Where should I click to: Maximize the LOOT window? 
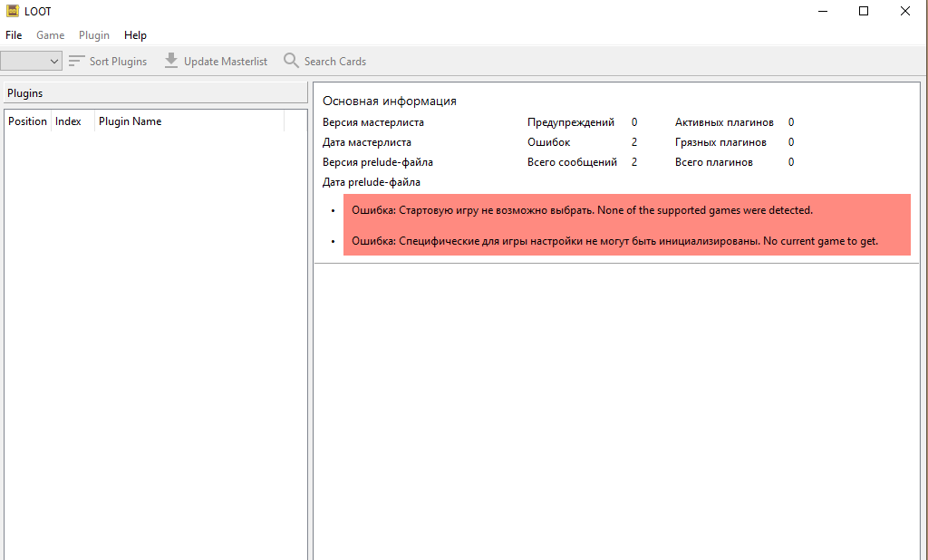[864, 11]
